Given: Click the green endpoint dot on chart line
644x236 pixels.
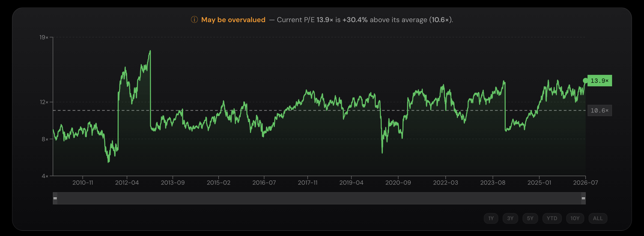Looking at the screenshot, I should point(585,81).
